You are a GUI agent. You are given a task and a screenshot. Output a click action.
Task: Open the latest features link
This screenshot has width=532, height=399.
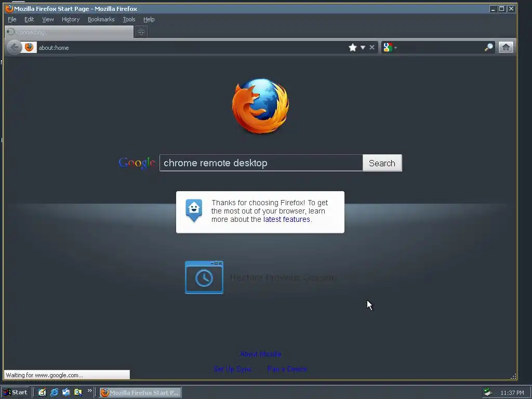point(286,219)
